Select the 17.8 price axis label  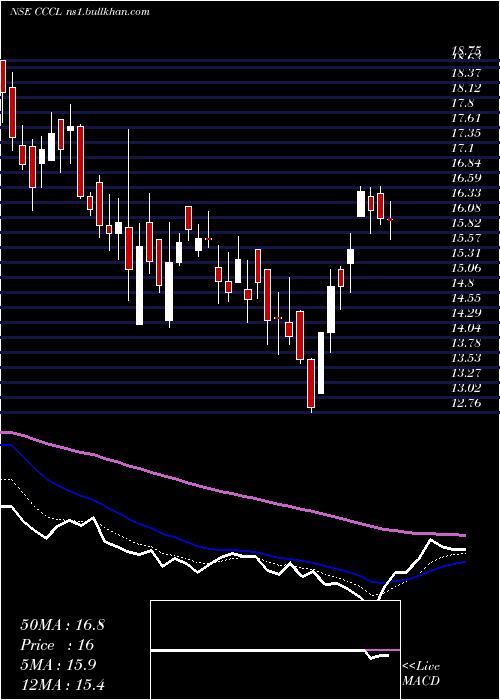point(463,103)
